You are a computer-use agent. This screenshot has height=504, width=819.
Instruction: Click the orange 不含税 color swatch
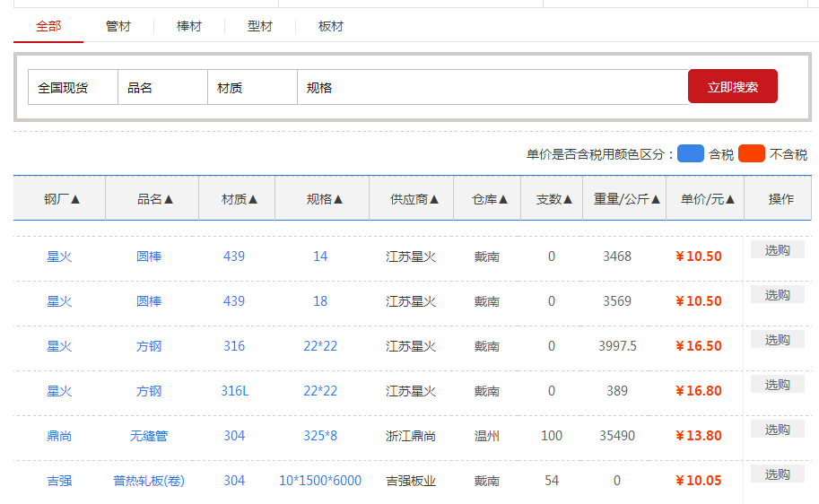(751, 154)
